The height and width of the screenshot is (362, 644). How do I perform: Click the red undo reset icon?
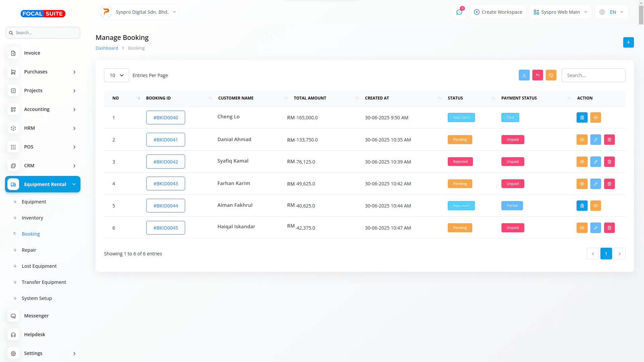pos(537,75)
